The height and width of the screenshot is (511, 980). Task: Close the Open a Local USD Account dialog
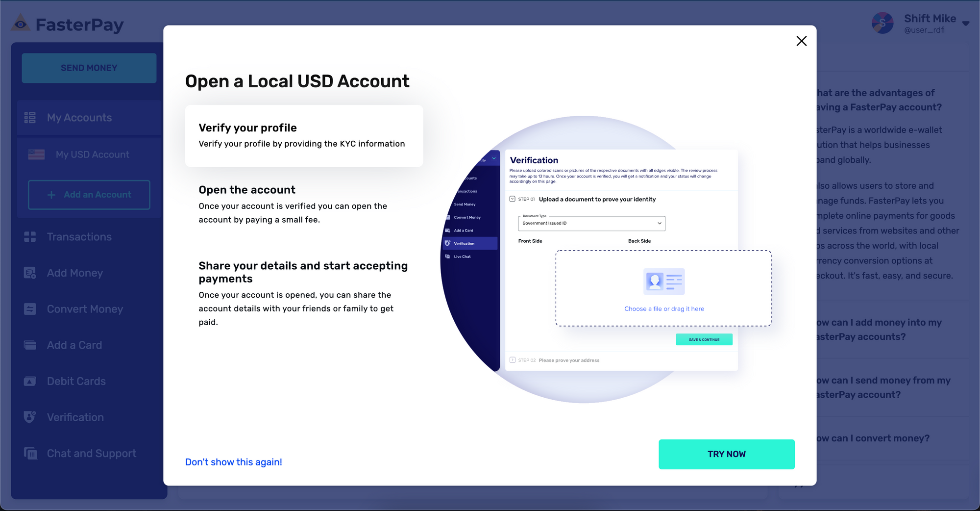(801, 41)
